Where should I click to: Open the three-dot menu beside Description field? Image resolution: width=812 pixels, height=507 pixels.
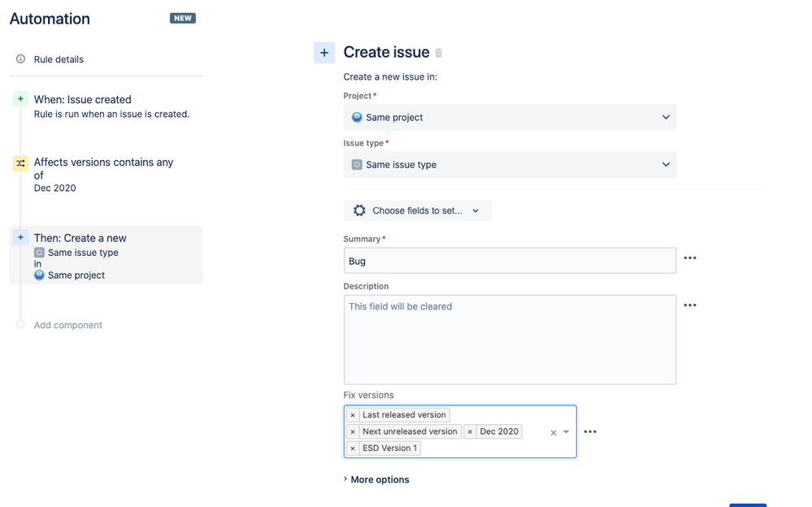click(690, 305)
